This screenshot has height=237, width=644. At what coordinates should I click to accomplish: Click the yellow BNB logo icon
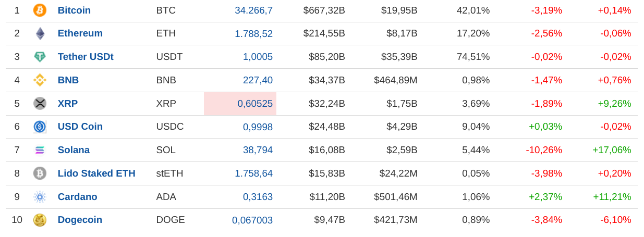coord(40,80)
